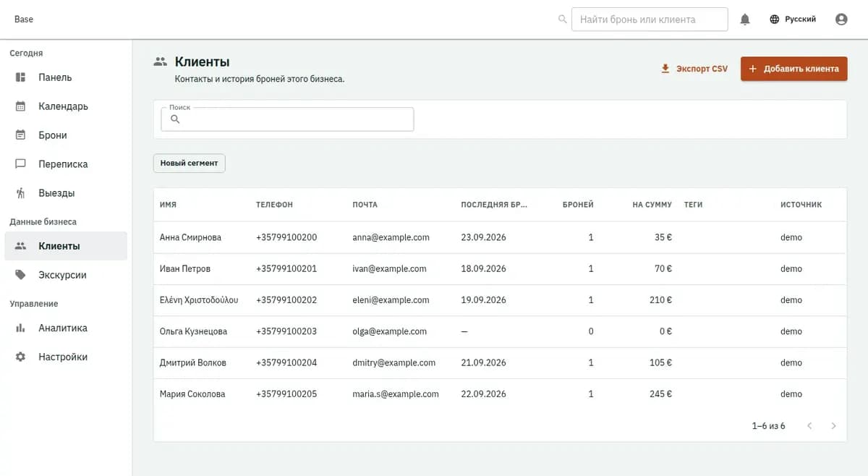Open Аналитика bar chart icon
Screen dimensions: 868x476
(21, 328)
